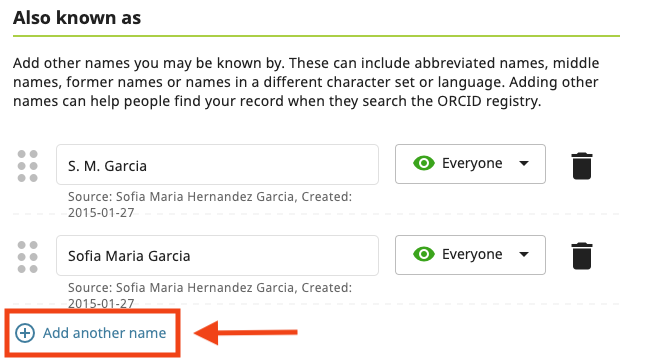The image size is (650, 363).
Task: Click the green eye icon in Sofia Maria Garcia row
Action: click(x=424, y=254)
